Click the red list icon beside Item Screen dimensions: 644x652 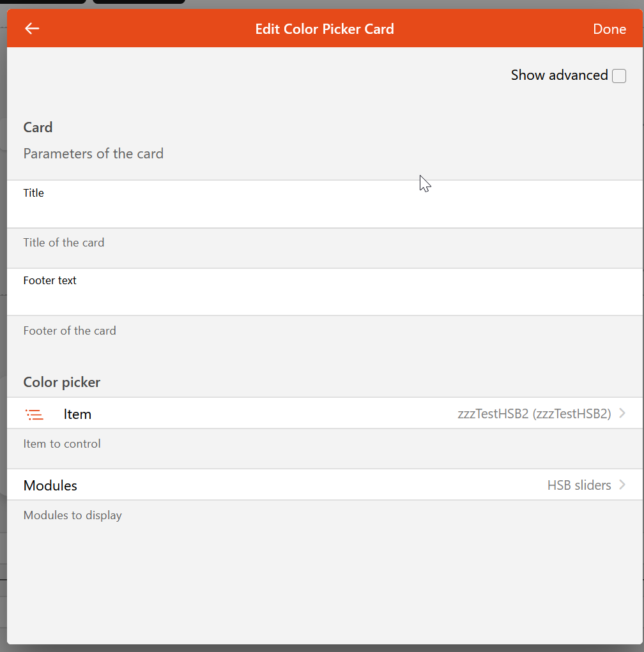click(34, 414)
